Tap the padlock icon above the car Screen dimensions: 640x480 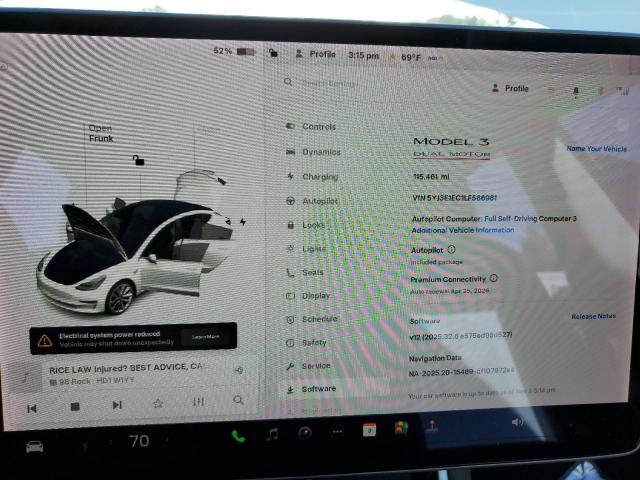pyautogui.click(x=138, y=160)
